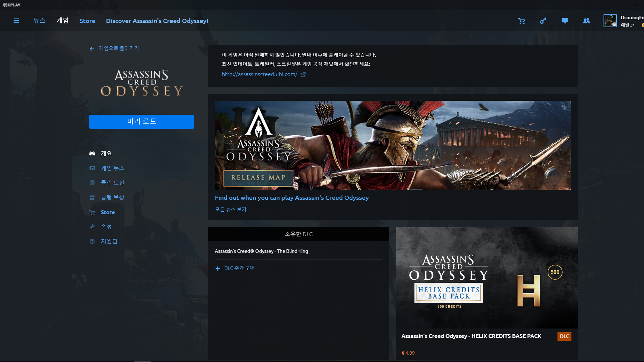Viewport: 644px width, 362px height.
Task: Go back via 게임으로 돌아가기 link
Action: pos(119,48)
